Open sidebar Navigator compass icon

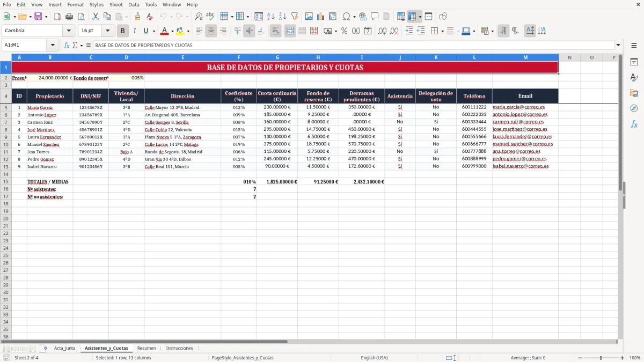pyautogui.click(x=634, y=108)
